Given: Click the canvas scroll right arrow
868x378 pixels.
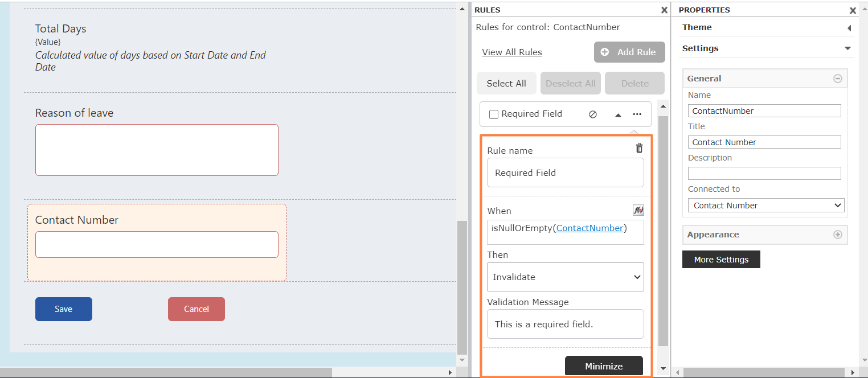Looking at the screenshot, I should click(451, 372).
